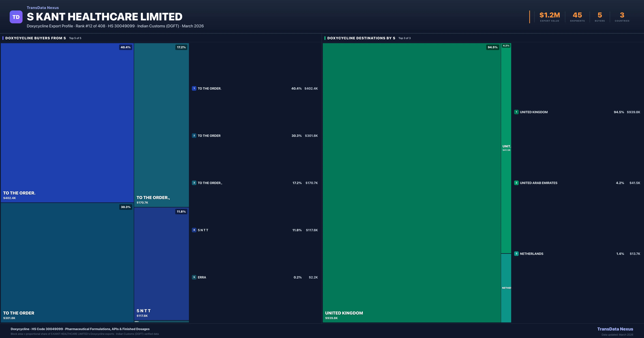Click green badge 1 beside UNITED KINGDOM
This screenshot has width=644, height=338.
coord(516,112)
